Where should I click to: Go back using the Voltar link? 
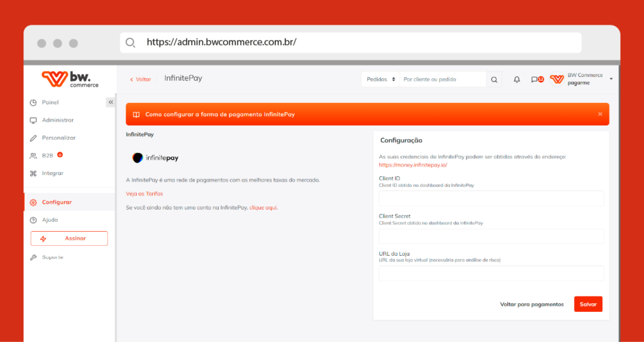pos(140,79)
